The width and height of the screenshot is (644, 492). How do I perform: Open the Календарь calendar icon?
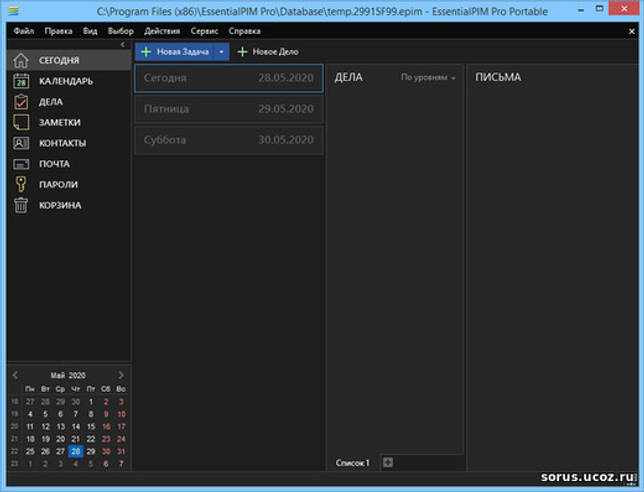point(21,81)
